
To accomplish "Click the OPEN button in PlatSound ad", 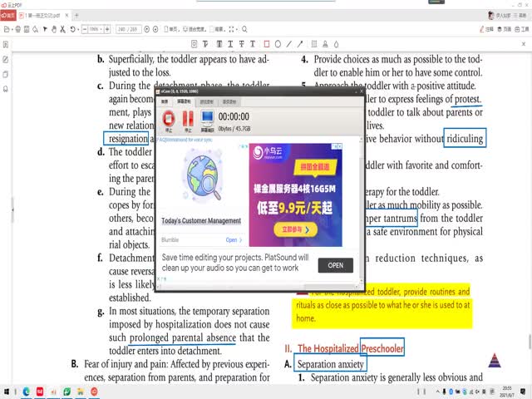I will [335, 265].
